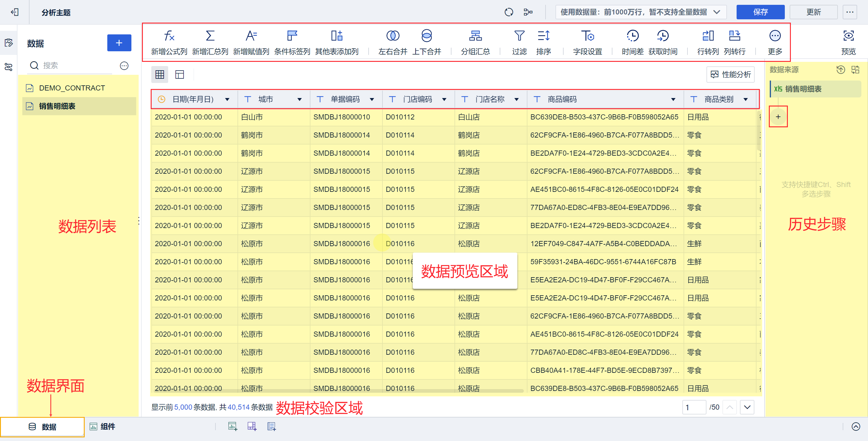This screenshot has width=868, height=441.
Task: Click the 性能分析 button
Action: coord(730,75)
